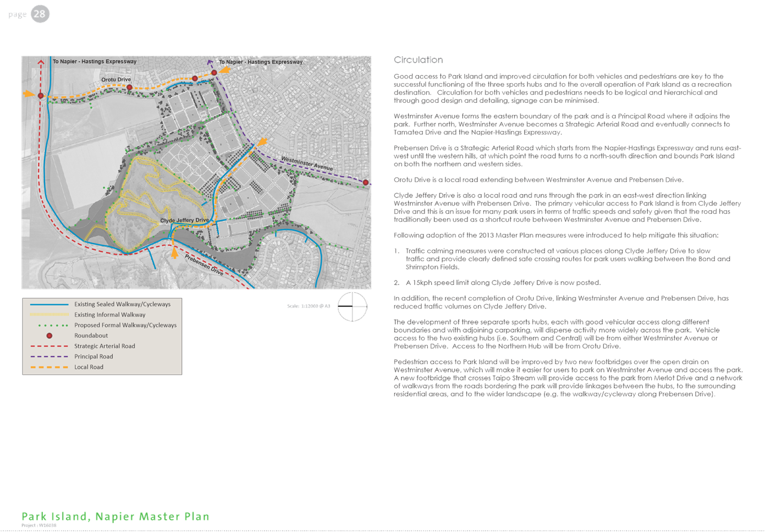Click the 'Westminster Avenue' label on the map
765x532 pixels.
[x=307, y=163]
